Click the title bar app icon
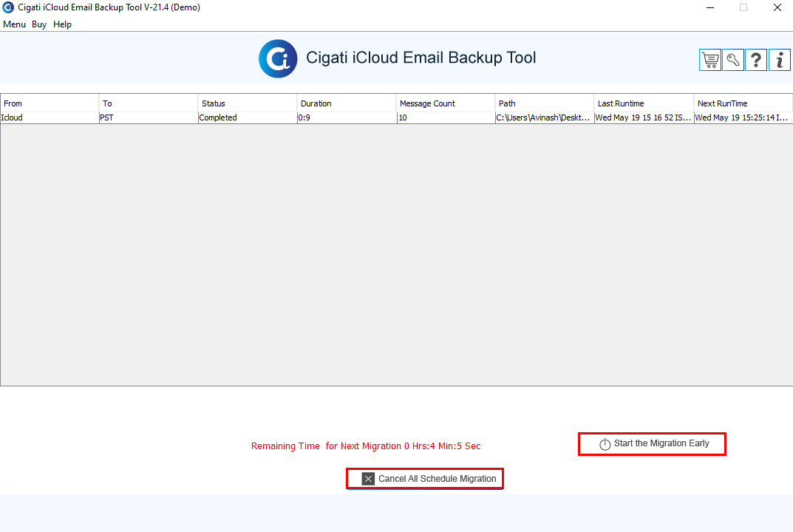This screenshot has height=532, width=793. point(8,7)
